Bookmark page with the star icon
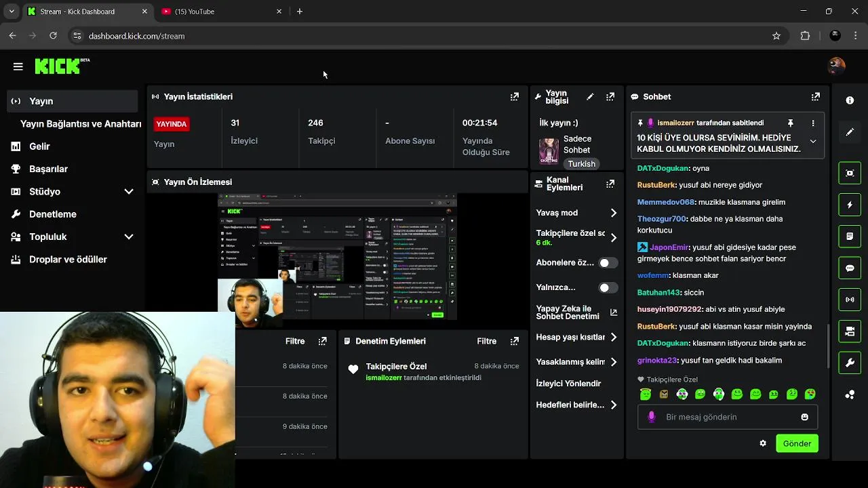 coord(776,36)
